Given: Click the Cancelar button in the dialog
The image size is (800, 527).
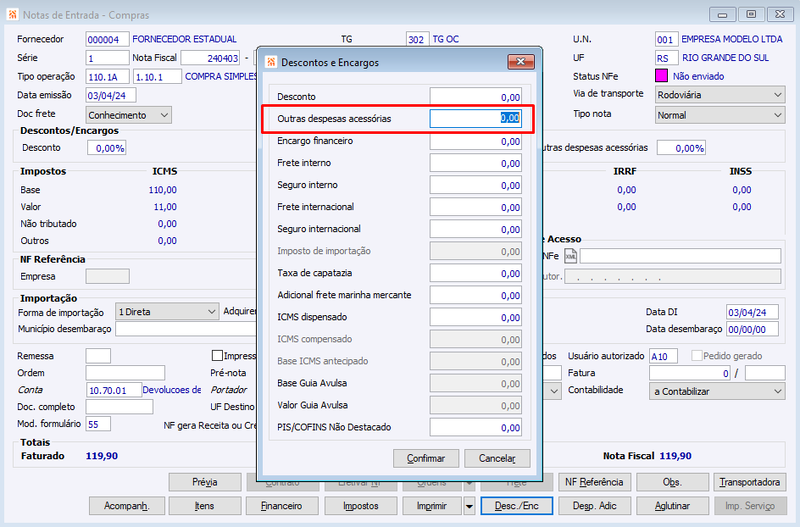Looking at the screenshot, I should (x=497, y=459).
